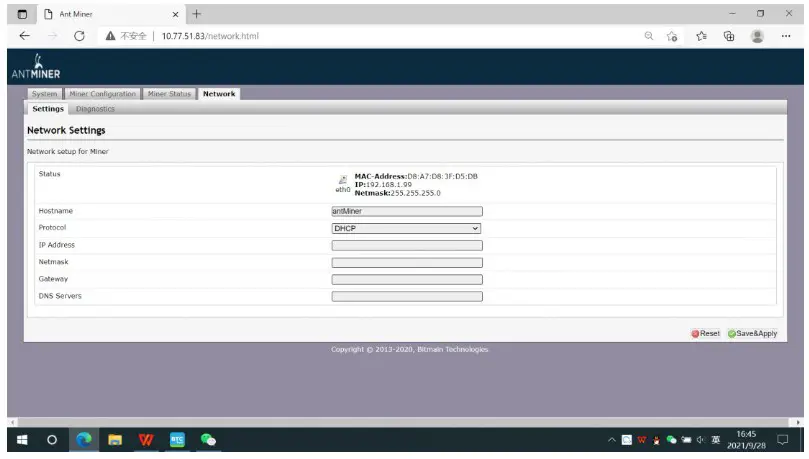Click the Edge icon in taskbar
Image resolution: width=809 pixels, height=459 pixels.
pos(84,440)
